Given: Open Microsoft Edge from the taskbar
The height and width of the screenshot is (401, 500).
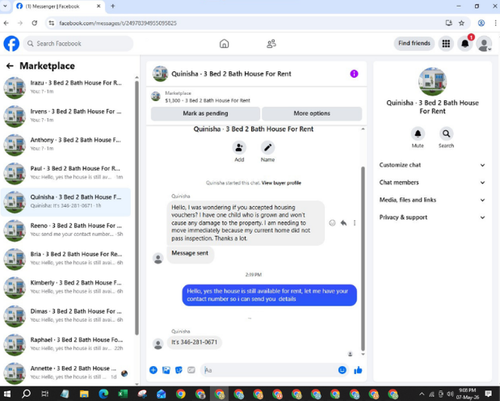Looking at the screenshot, I should (103, 394).
